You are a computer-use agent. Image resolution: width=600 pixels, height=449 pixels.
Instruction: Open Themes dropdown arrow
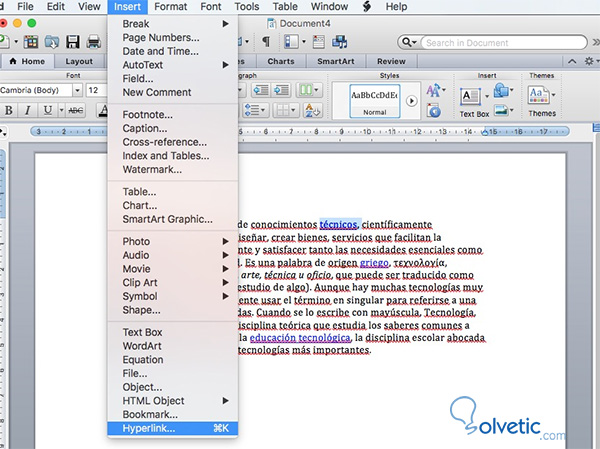553,95
